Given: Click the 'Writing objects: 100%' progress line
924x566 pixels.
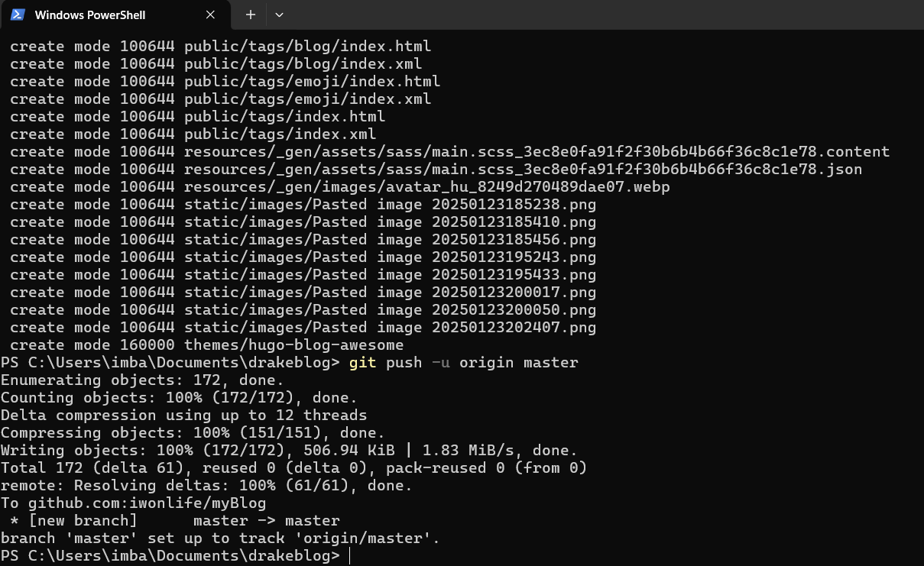Looking at the screenshot, I should pyautogui.click(x=289, y=451).
